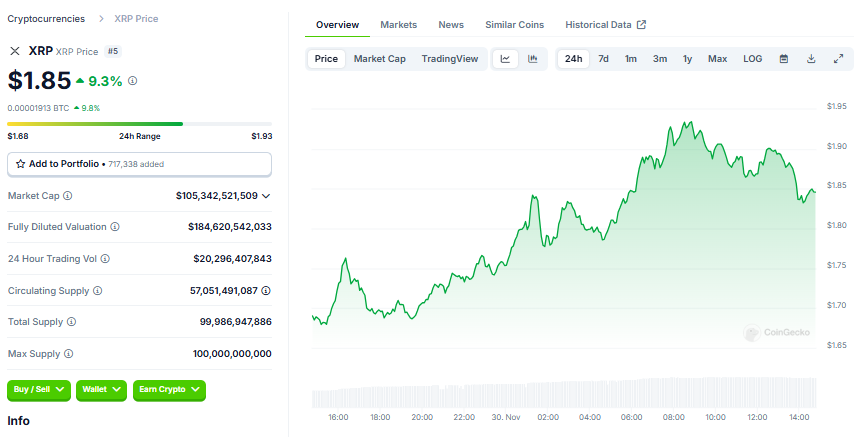Image resolution: width=862 pixels, height=437 pixels.
Task: Select the 7d time range
Action: point(603,59)
